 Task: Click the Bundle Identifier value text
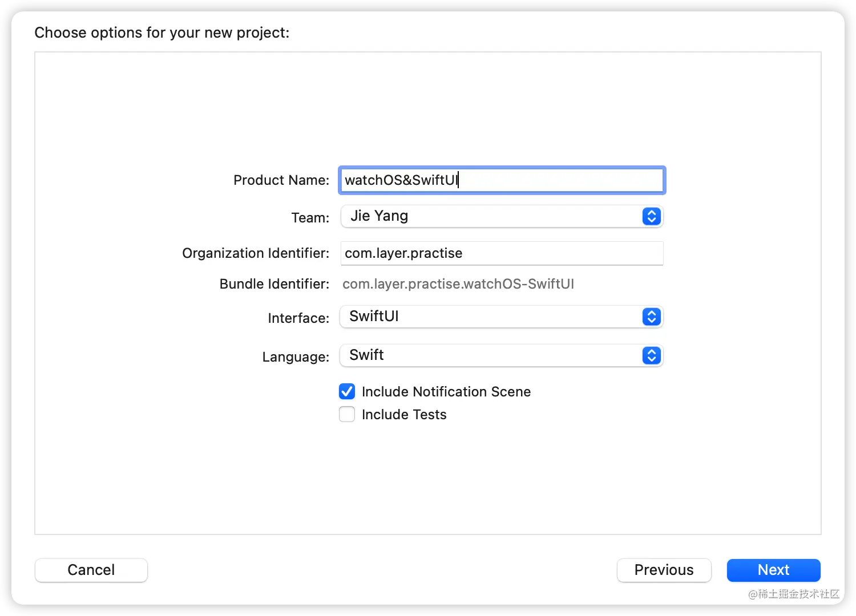(458, 284)
